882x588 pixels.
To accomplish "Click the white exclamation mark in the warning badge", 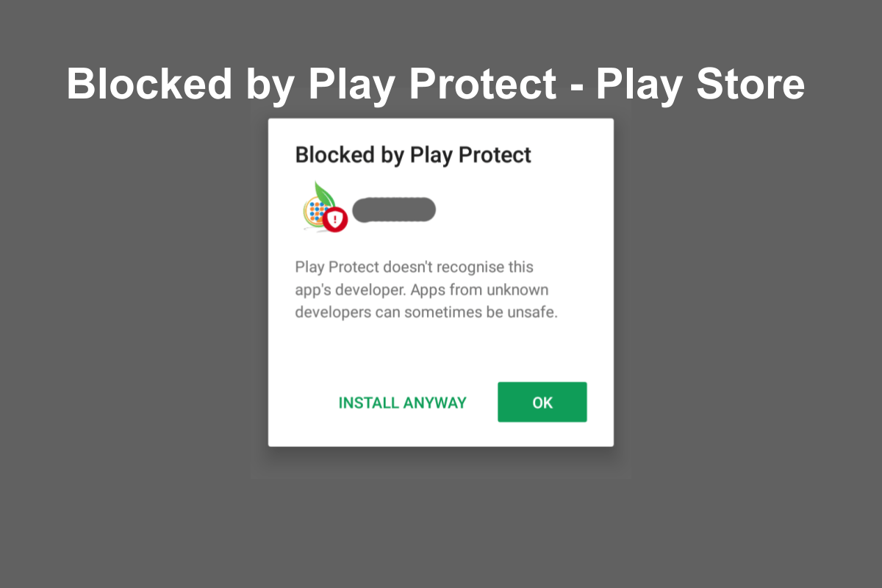I will point(335,218).
